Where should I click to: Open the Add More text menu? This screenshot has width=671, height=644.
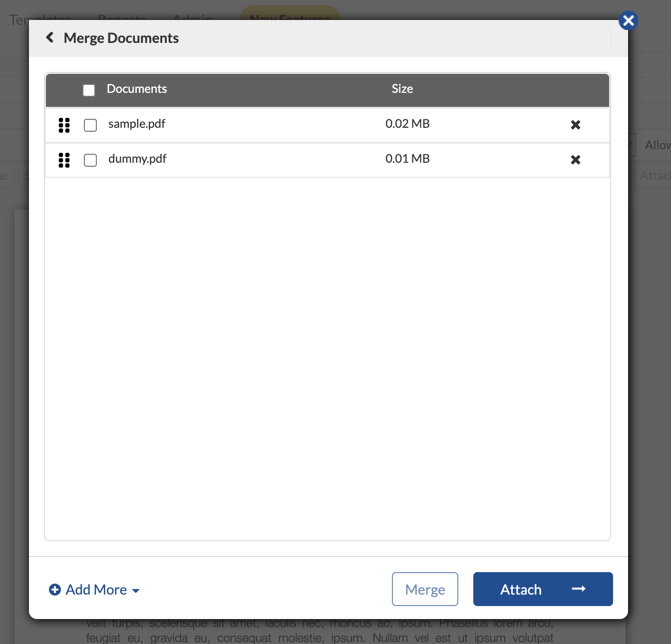coord(96,590)
